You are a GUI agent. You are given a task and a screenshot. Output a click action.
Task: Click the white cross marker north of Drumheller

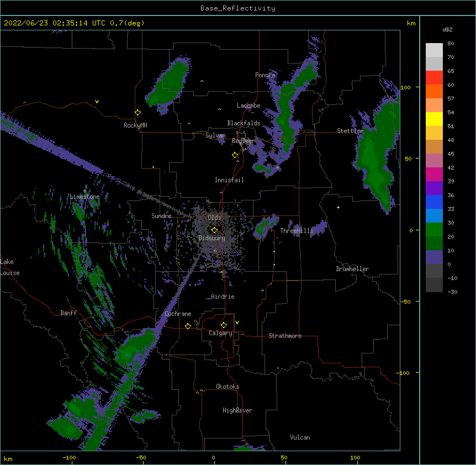click(338, 207)
